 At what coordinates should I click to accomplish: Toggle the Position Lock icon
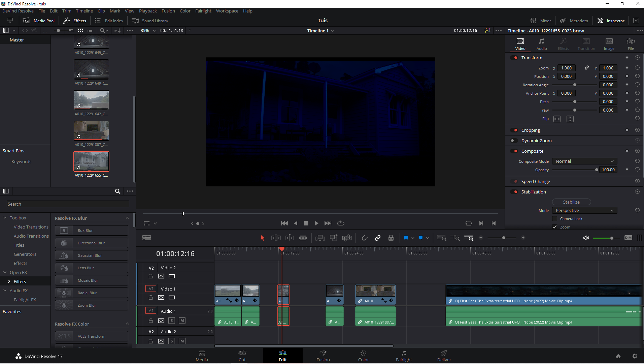(x=391, y=238)
